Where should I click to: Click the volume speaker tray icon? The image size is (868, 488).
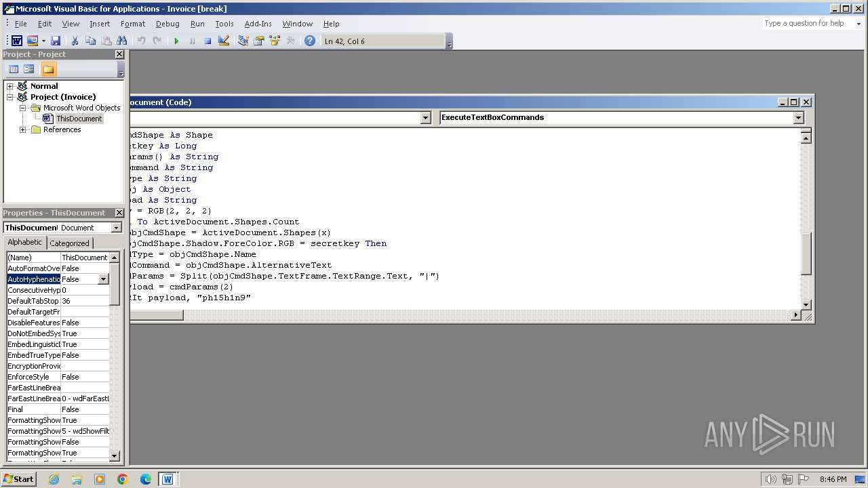[x=770, y=479]
